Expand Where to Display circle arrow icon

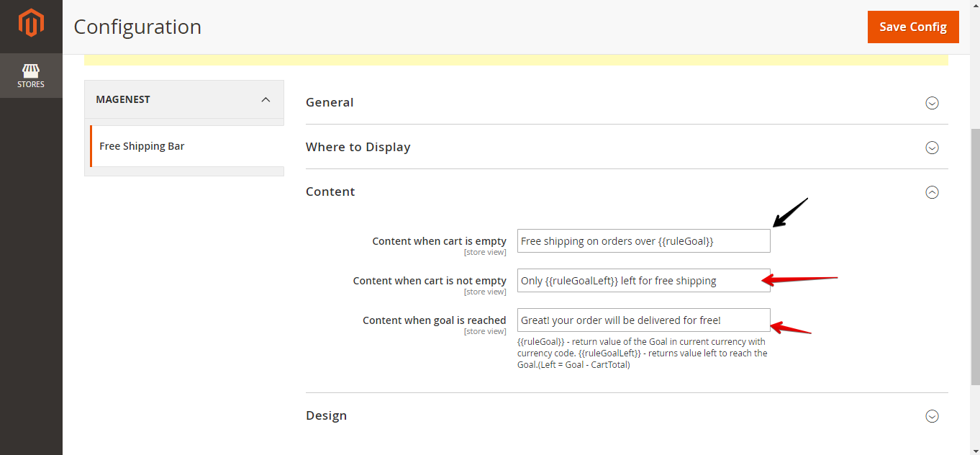[932, 148]
